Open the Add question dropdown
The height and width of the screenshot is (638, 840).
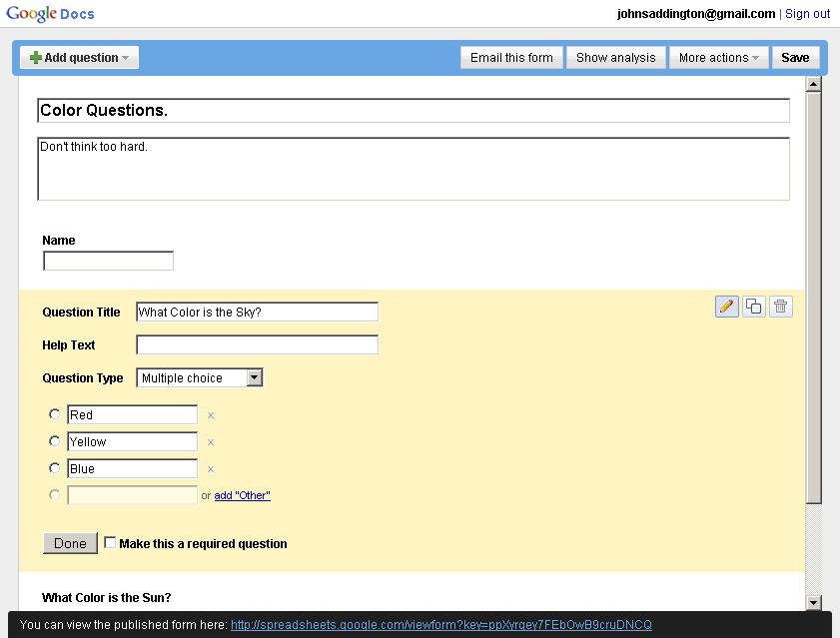click(79, 57)
